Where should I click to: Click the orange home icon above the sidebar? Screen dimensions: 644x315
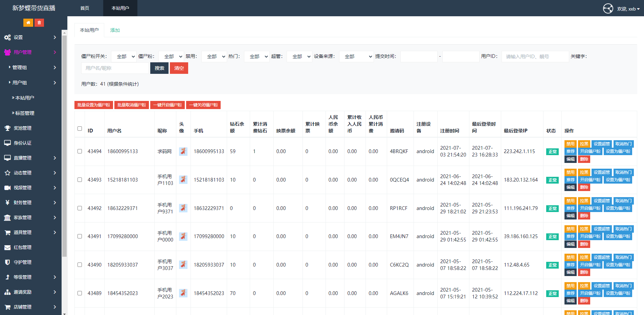click(x=28, y=22)
